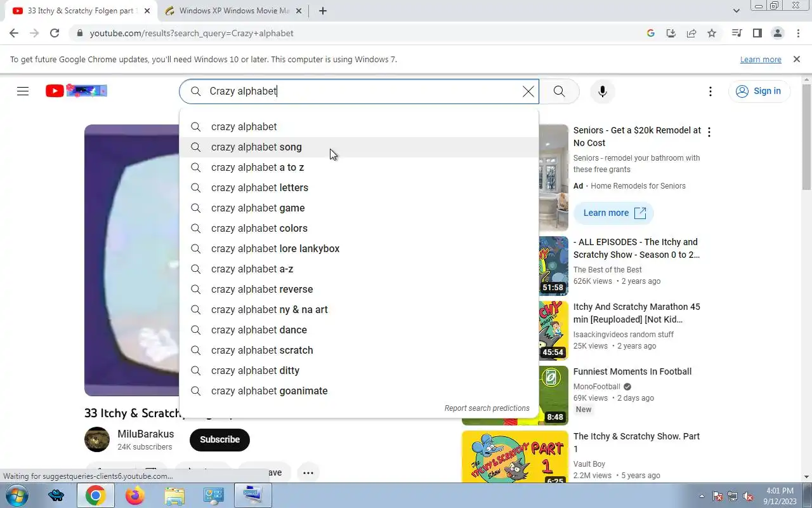Image resolution: width=812 pixels, height=508 pixels.
Task: Open the Google icon in the address bar
Action: [651, 33]
